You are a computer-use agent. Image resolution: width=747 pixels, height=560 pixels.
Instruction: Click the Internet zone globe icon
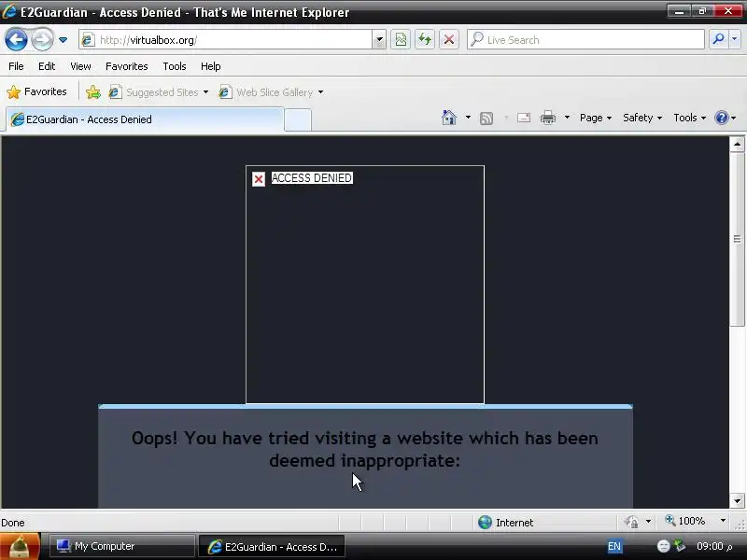click(485, 523)
